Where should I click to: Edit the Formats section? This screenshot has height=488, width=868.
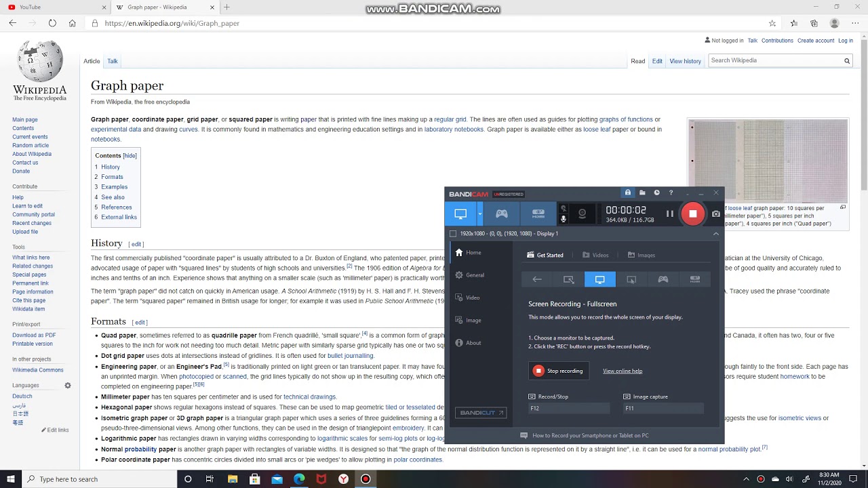[x=140, y=322]
